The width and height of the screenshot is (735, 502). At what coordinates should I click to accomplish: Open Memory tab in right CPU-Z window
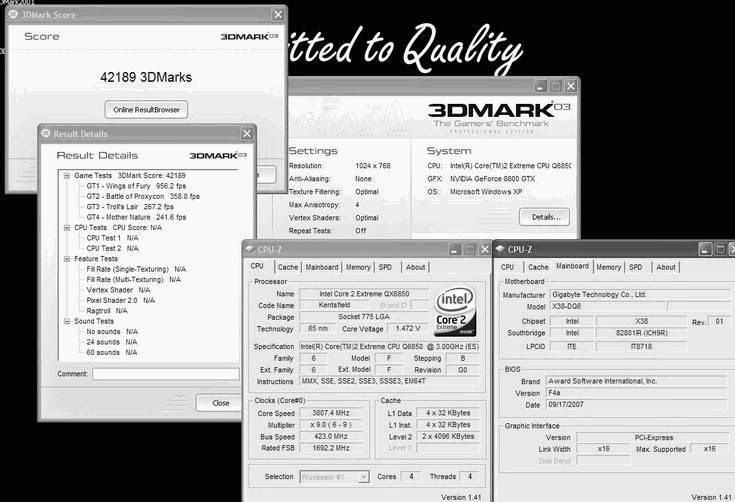(608, 267)
